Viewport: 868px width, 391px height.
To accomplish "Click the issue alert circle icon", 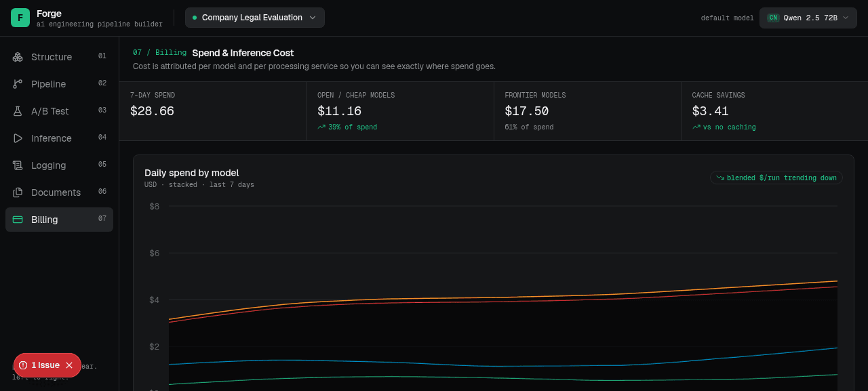I will 23,365.
